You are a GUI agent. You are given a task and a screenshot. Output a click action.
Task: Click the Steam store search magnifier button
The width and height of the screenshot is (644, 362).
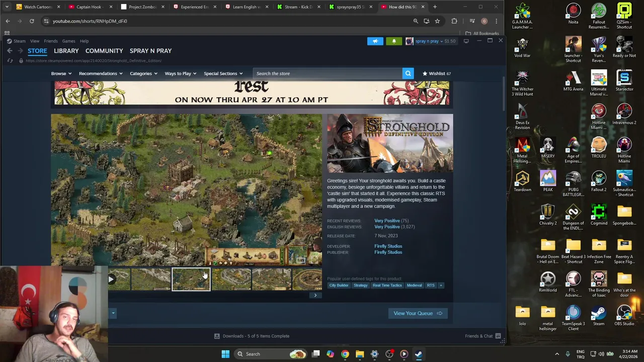(408, 73)
